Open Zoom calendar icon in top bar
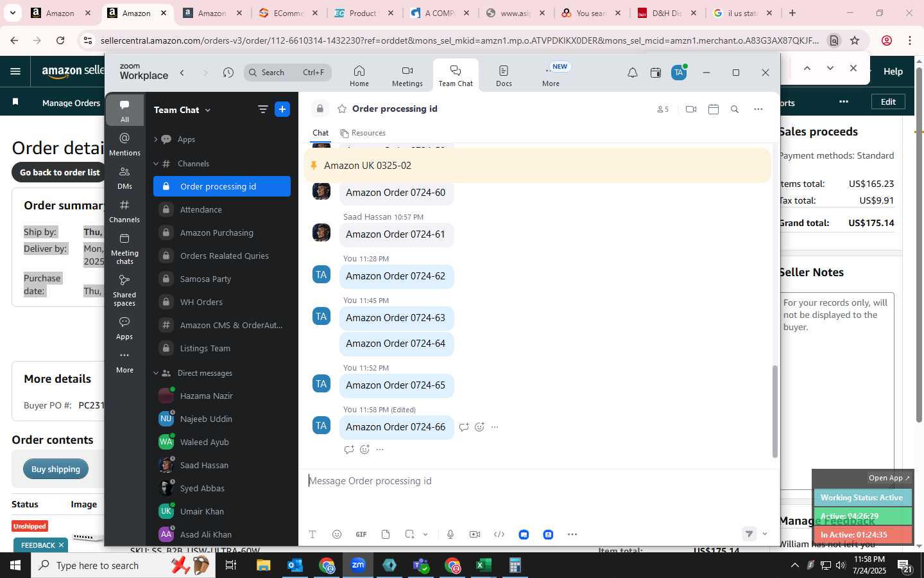Screen dimensions: 924x578 [656, 73]
